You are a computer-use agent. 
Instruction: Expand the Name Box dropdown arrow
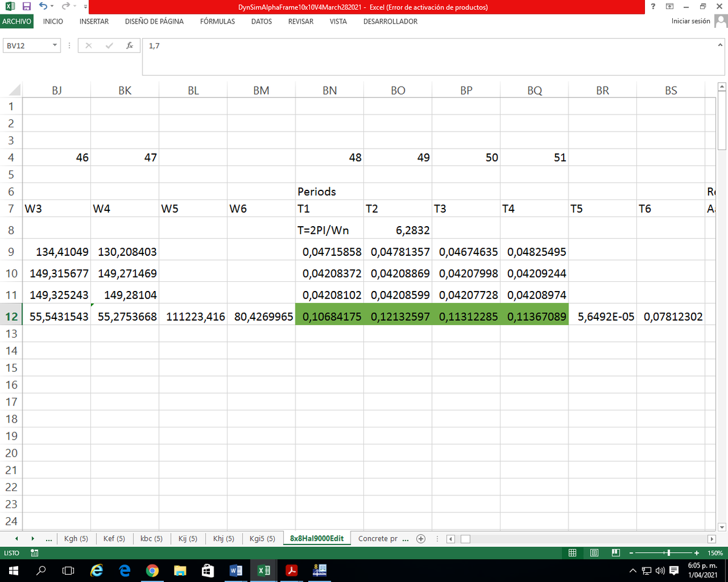(x=55, y=45)
